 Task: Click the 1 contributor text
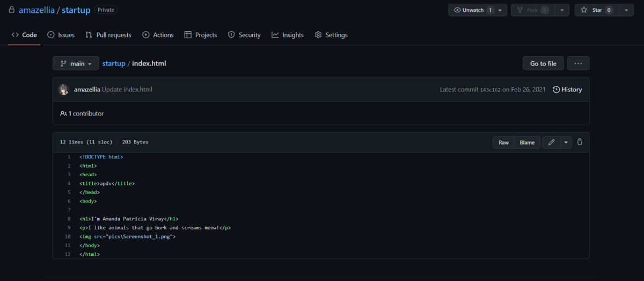(82, 114)
